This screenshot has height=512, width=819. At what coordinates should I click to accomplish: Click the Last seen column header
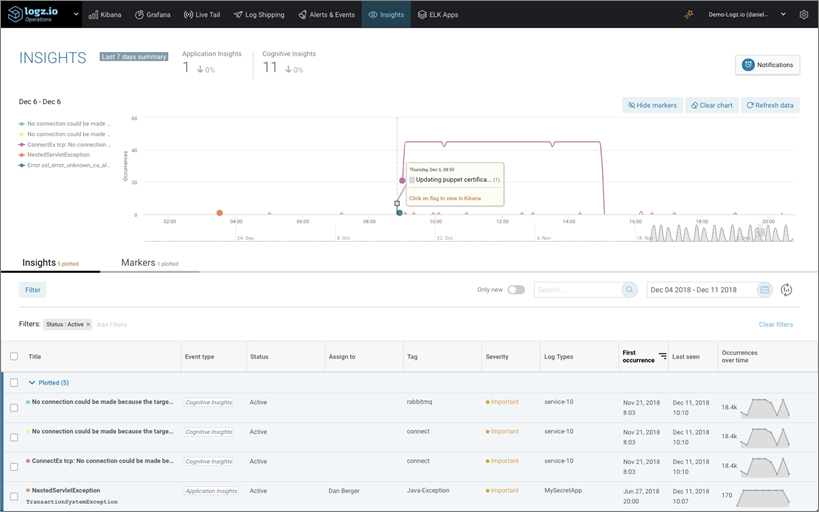[x=686, y=357]
